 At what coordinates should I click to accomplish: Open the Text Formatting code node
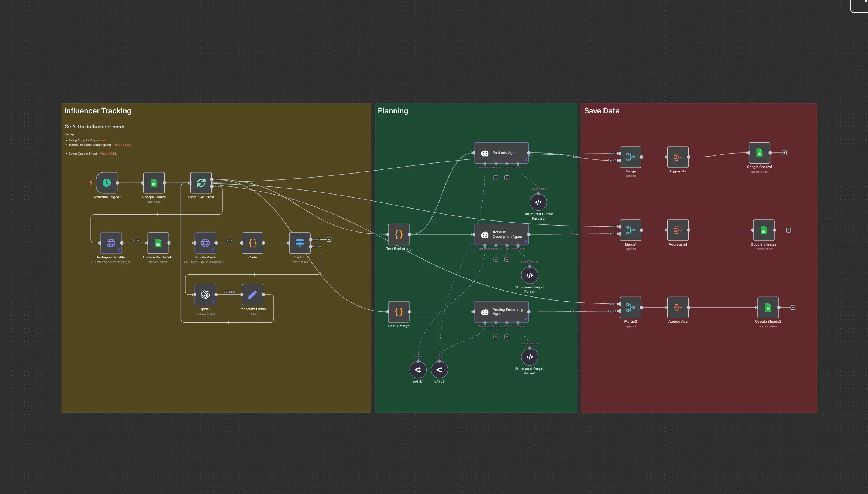tap(399, 234)
